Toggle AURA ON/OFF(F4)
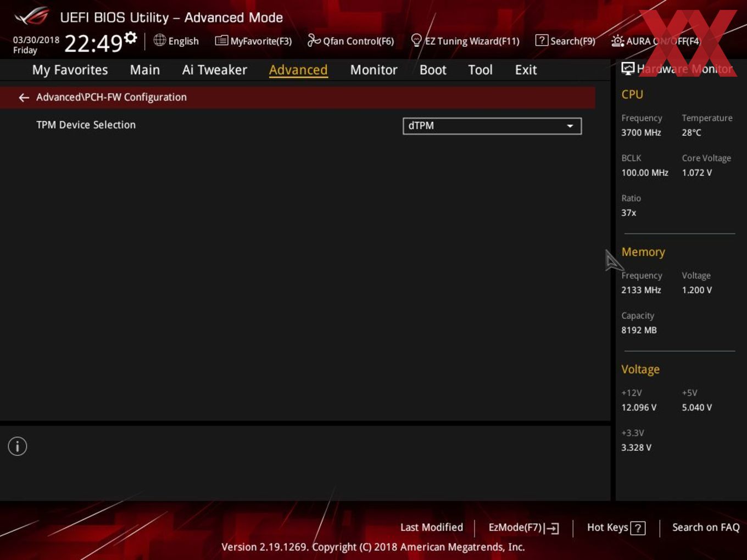This screenshot has width=747, height=560. pos(656,41)
